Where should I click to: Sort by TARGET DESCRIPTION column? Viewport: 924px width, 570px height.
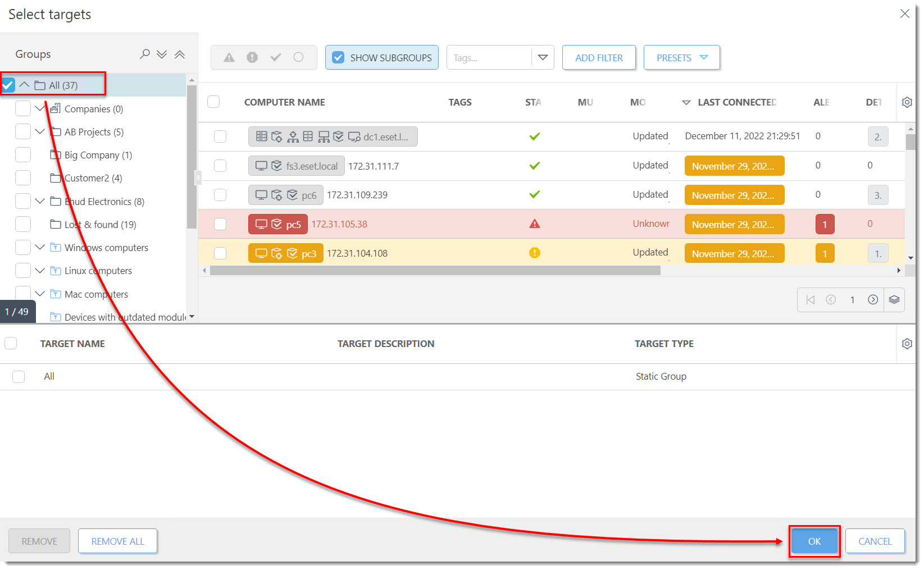386,344
